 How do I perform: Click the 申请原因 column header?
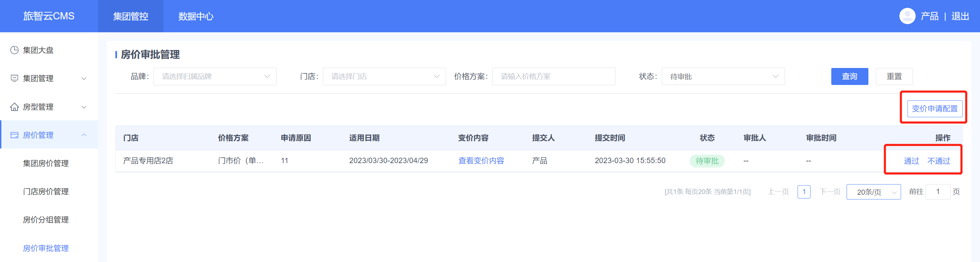click(x=296, y=138)
